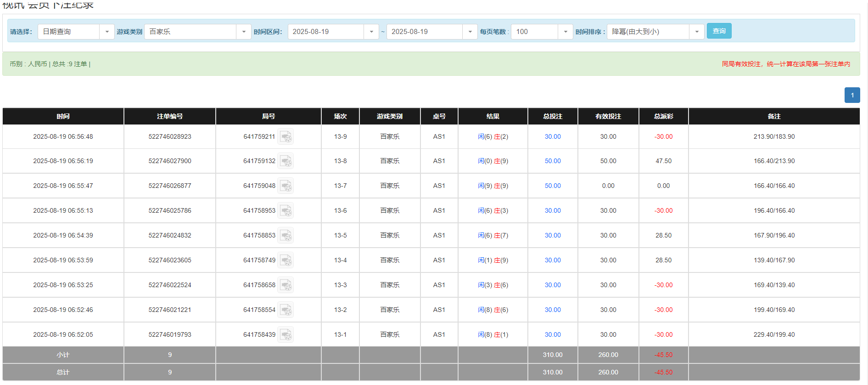Viewport: 868px width, 385px height.
Task: Click replay icon beside round 641758658
Action: (286, 285)
